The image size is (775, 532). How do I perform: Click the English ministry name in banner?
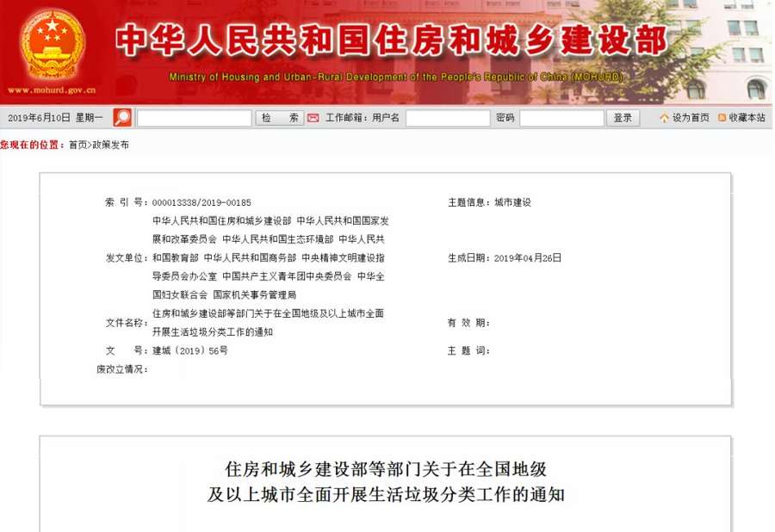point(396,77)
